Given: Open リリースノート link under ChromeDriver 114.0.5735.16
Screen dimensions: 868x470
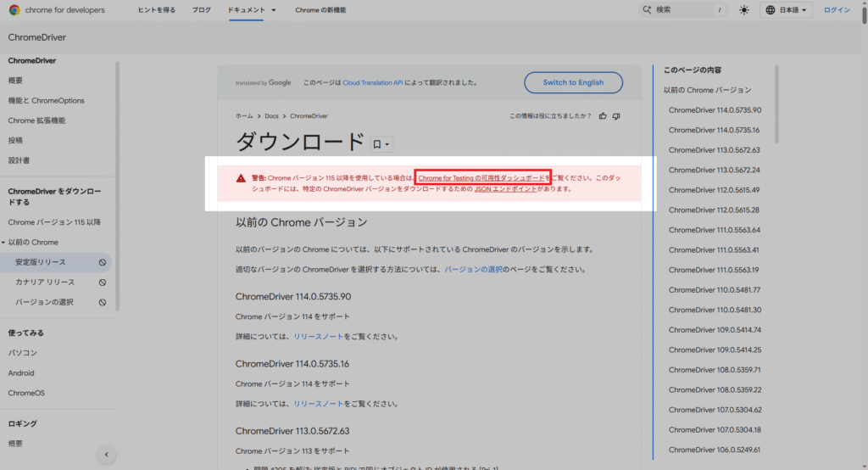Looking at the screenshot, I should tap(319, 404).
